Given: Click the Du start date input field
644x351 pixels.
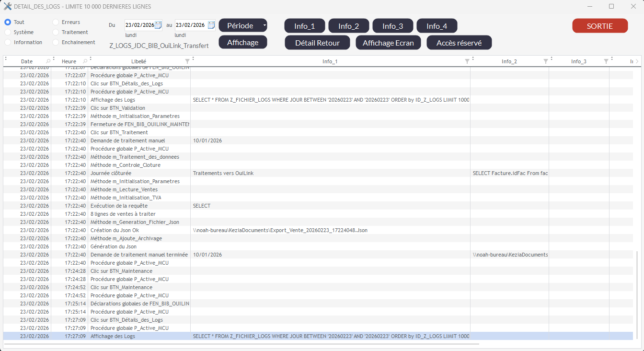Looking at the screenshot, I should (139, 25).
